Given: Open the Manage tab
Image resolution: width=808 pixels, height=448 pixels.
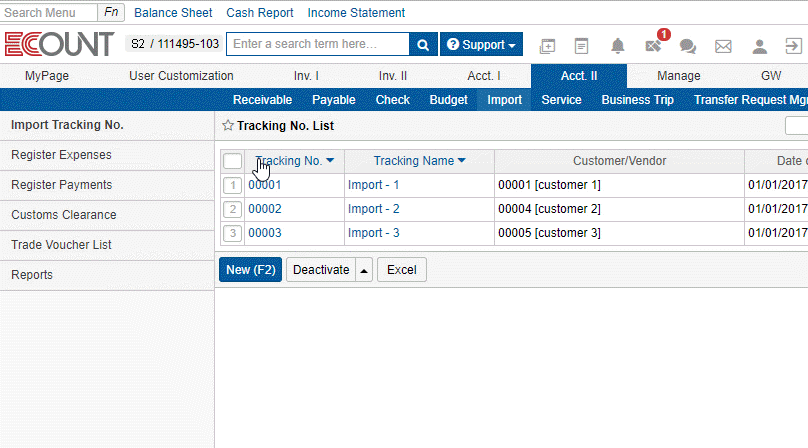Looking at the screenshot, I should pyautogui.click(x=679, y=76).
